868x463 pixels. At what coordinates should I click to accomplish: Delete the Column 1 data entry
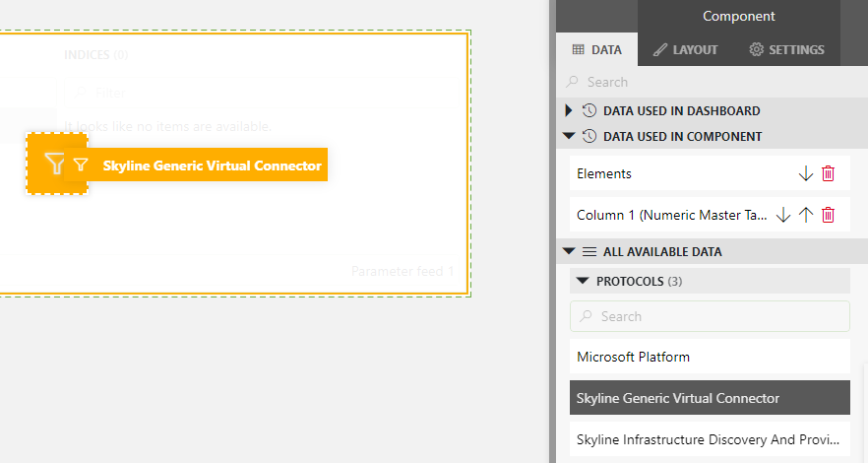point(828,215)
